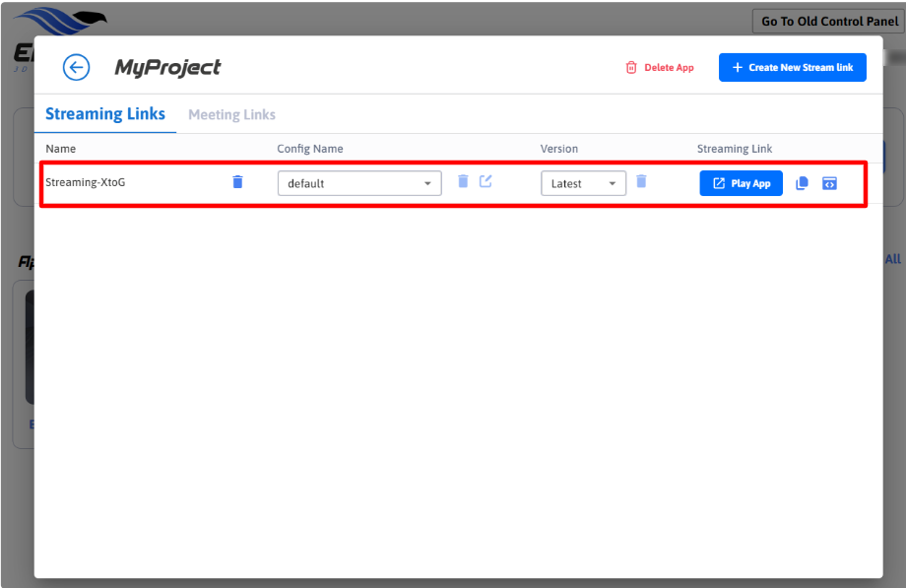Open the embed code icon
This screenshot has width=906, height=588.
click(829, 183)
